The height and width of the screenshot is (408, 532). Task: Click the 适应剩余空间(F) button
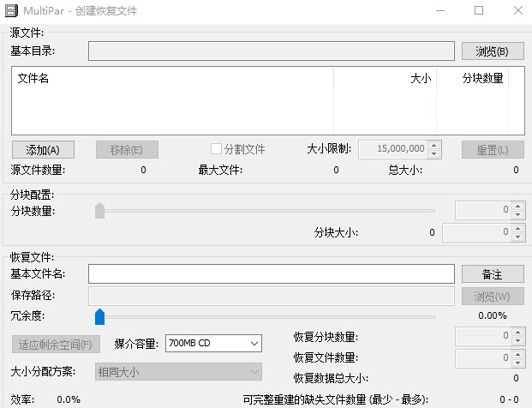[56, 345]
